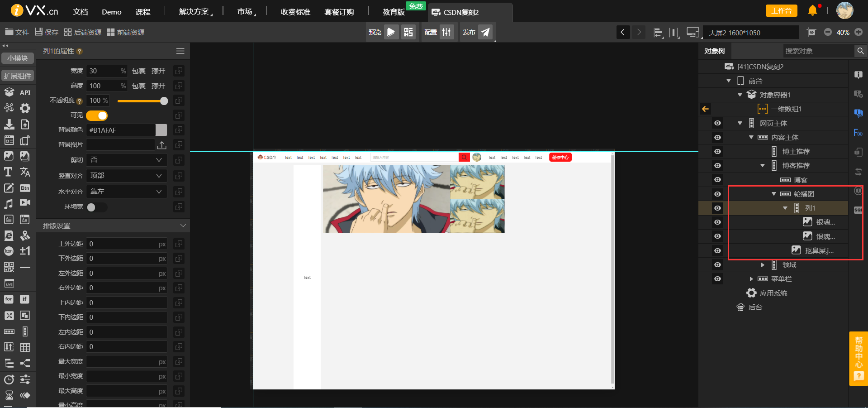Select the map location component icon
Viewport: 868px width, 408px height.
pyautogui.click(x=25, y=235)
